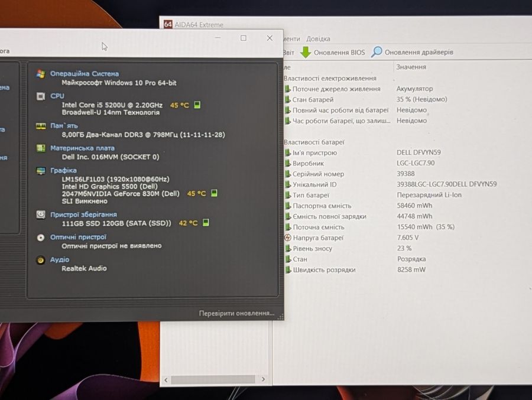Click the green SSD temperature indicator icon
532x400 pixels.
206,223
